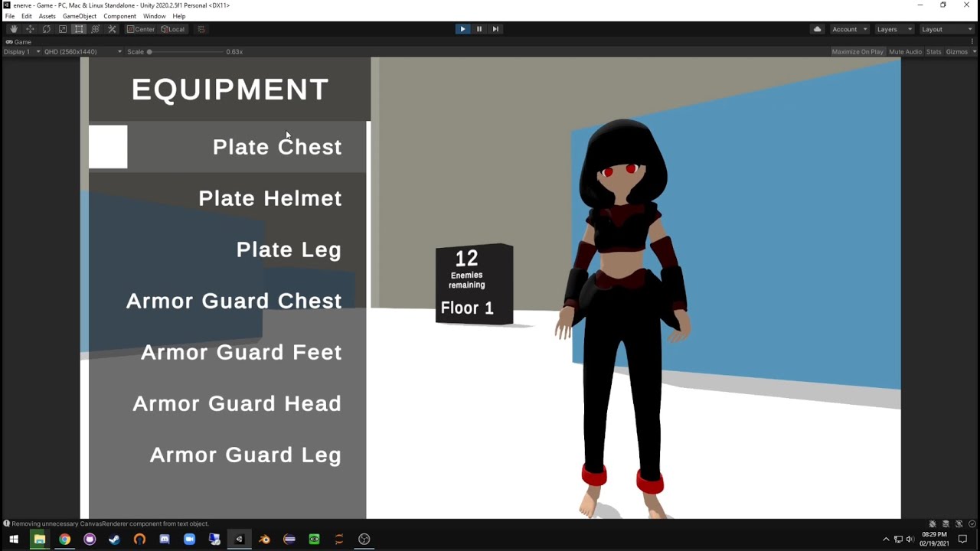Choose Plate Chest equipment item
Image resolution: width=980 pixels, height=551 pixels.
click(x=227, y=147)
